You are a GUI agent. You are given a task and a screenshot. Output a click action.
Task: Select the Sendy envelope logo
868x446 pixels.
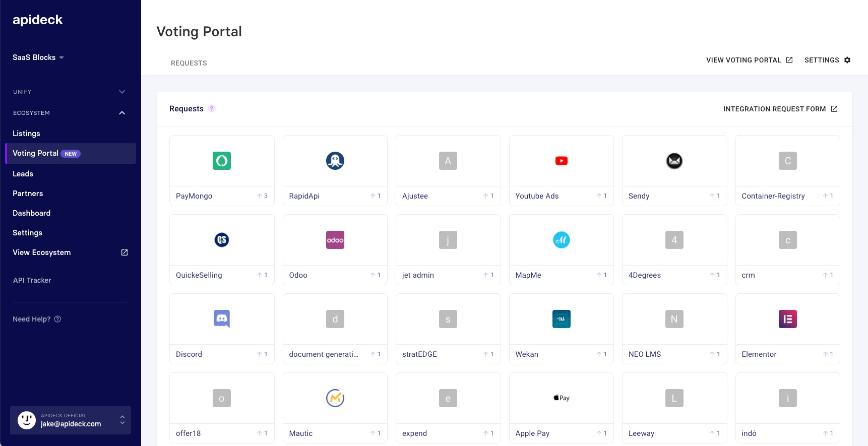coord(674,161)
